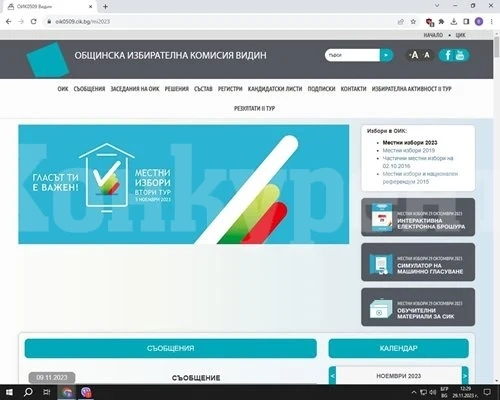The height and width of the screenshot is (400, 500).
Task: Toggle the browser side panel icon
Action: point(466,22)
